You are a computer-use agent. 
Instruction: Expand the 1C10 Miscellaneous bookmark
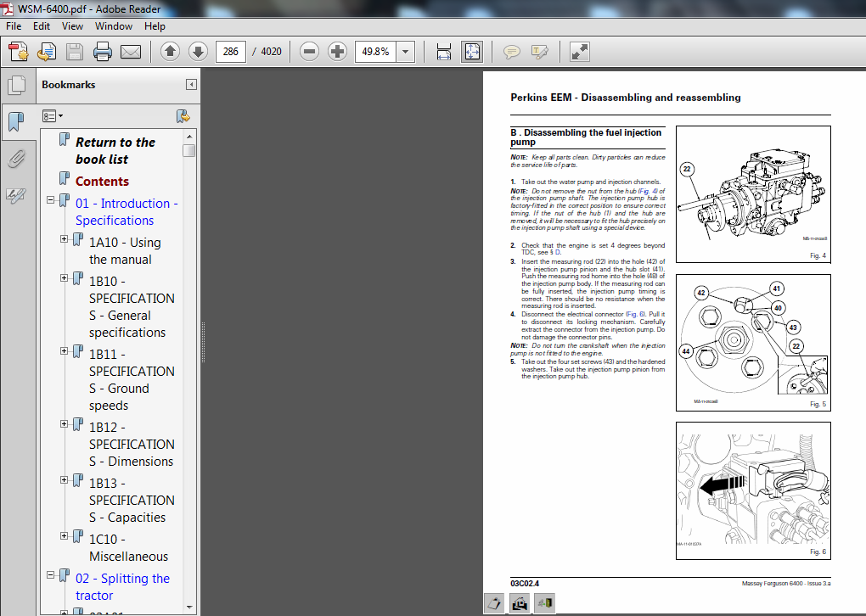[64, 535]
